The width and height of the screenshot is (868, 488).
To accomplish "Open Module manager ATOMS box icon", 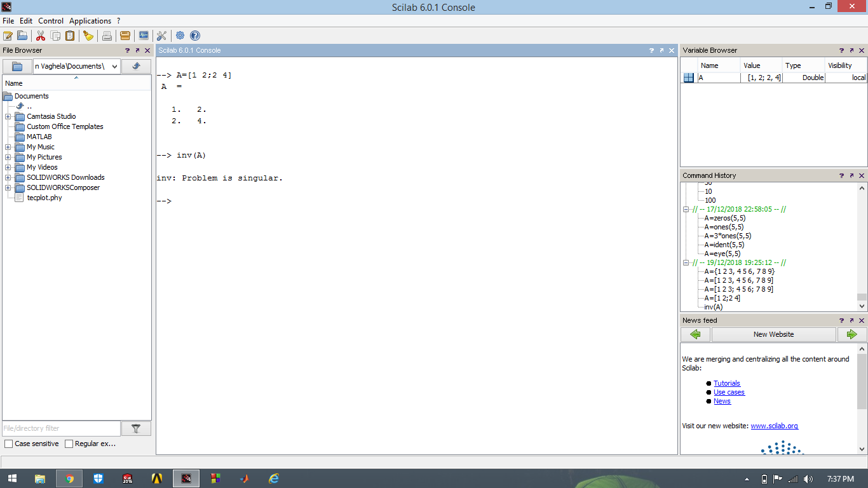I will coord(125,36).
